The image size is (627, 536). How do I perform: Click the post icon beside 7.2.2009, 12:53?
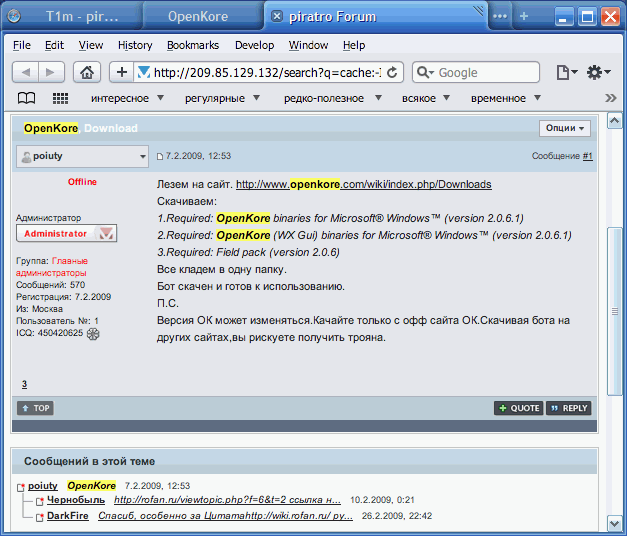[x=160, y=156]
